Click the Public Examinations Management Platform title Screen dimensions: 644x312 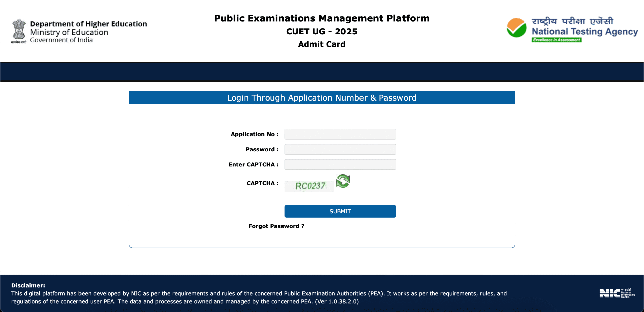[322, 18]
